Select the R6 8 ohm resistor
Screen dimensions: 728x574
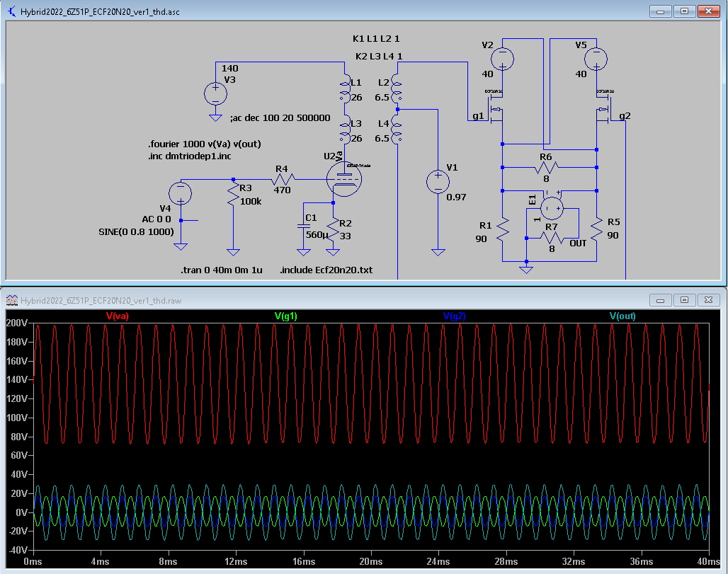pos(545,168)
